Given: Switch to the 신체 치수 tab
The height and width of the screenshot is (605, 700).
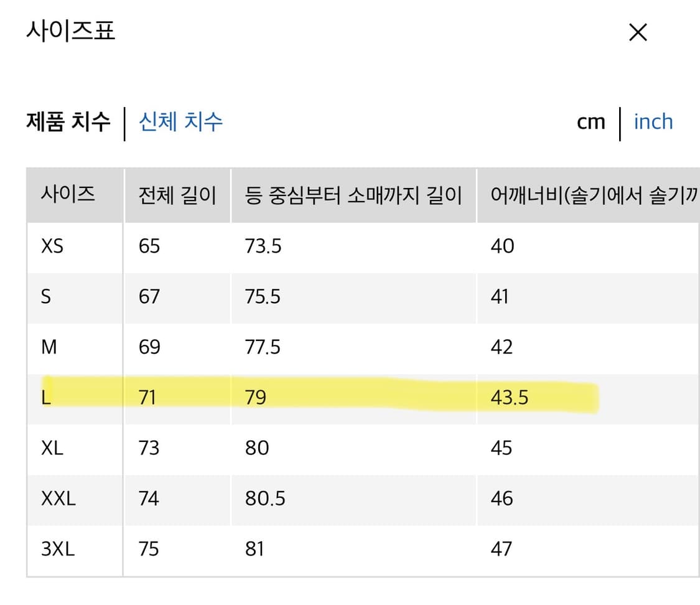Looking at the screenshot, I should (x=179, y=122).
